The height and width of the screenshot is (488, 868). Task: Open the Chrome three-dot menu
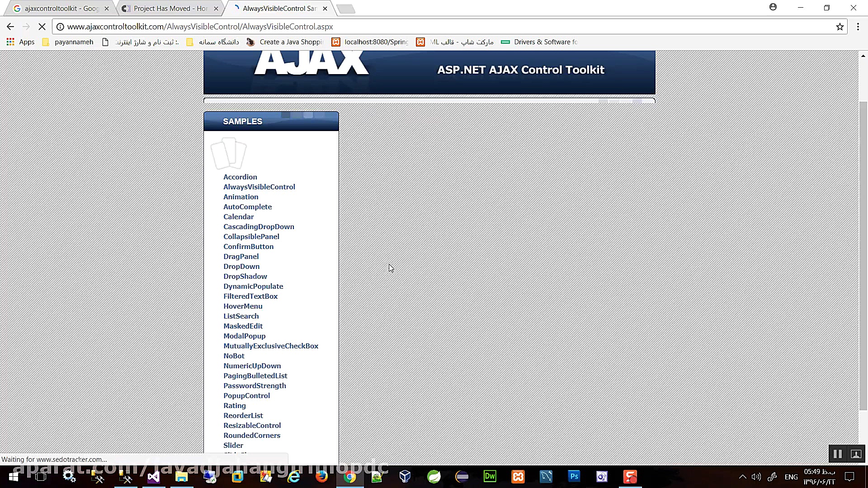tap(858, 27)
